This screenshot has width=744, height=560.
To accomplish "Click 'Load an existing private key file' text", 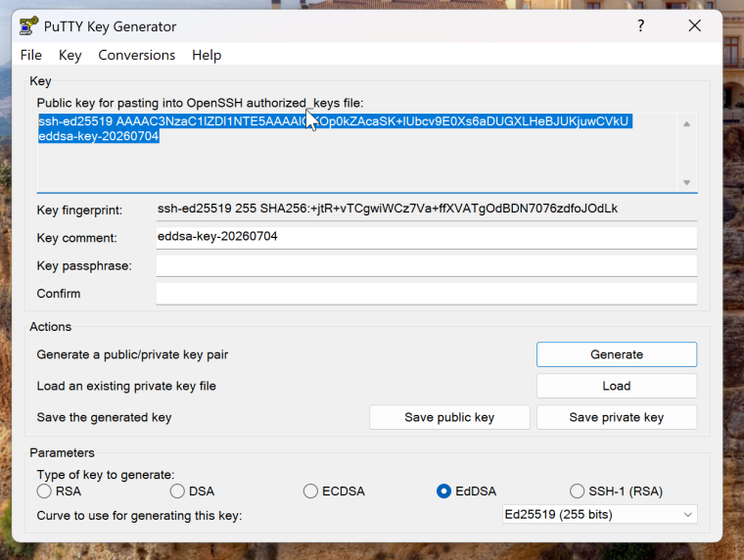I will 126,387.
